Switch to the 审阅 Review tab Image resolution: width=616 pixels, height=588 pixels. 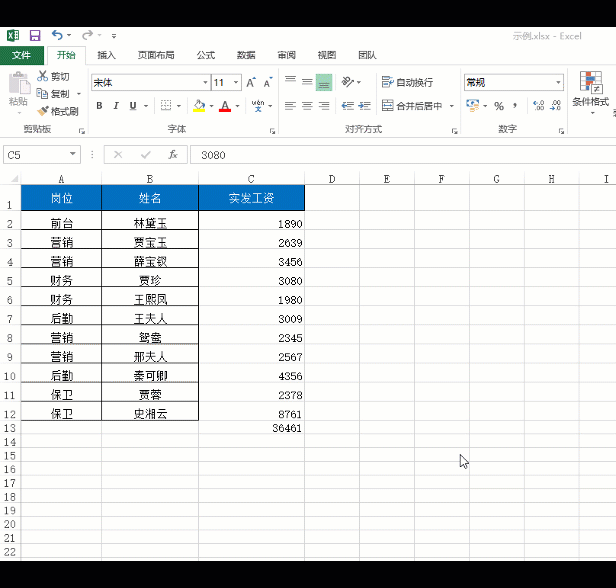click(286, 55)
